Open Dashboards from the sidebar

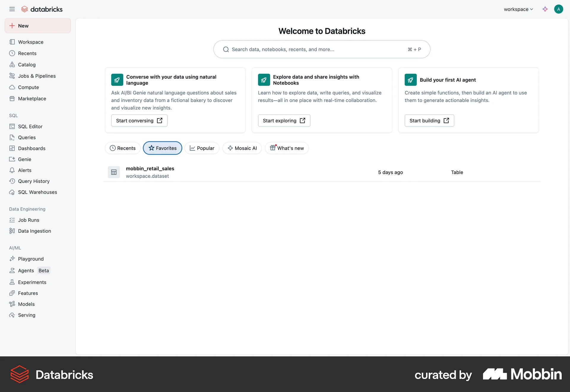click(31, 148)
